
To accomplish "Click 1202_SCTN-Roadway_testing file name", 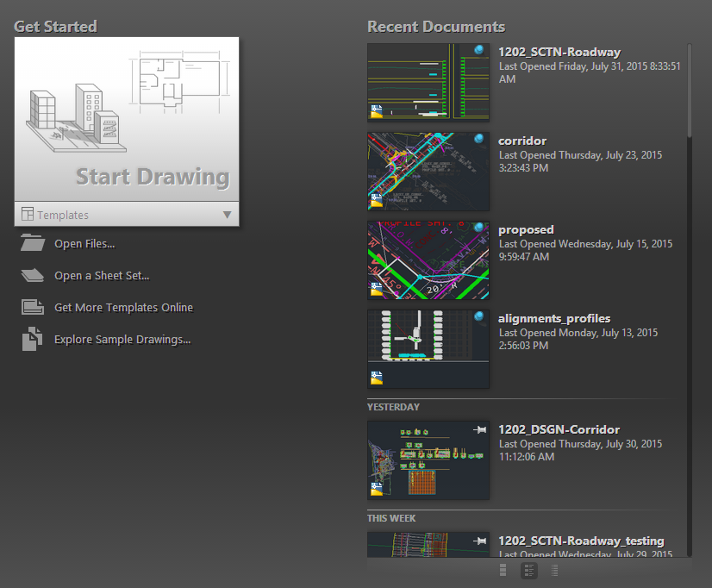I will pos(581,541).
